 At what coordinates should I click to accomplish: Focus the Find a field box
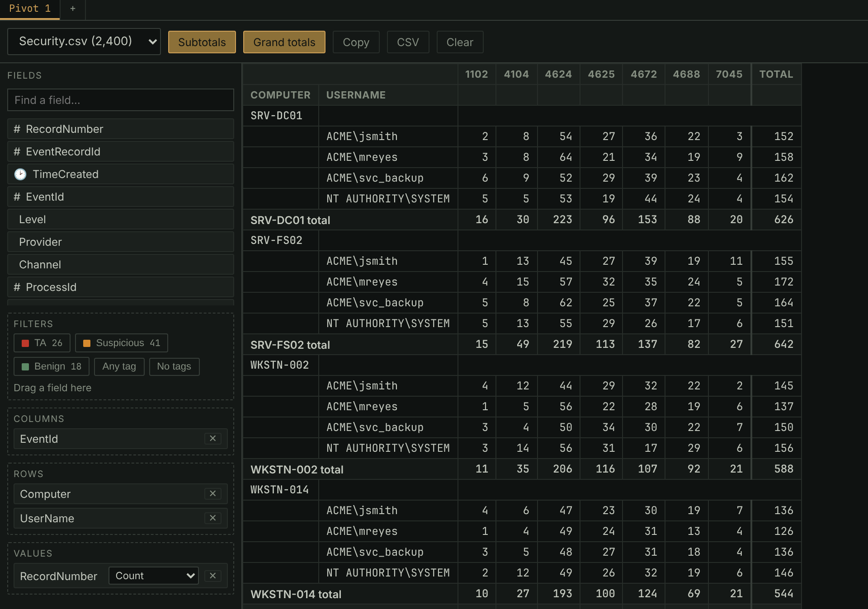[x=121, y=100]
